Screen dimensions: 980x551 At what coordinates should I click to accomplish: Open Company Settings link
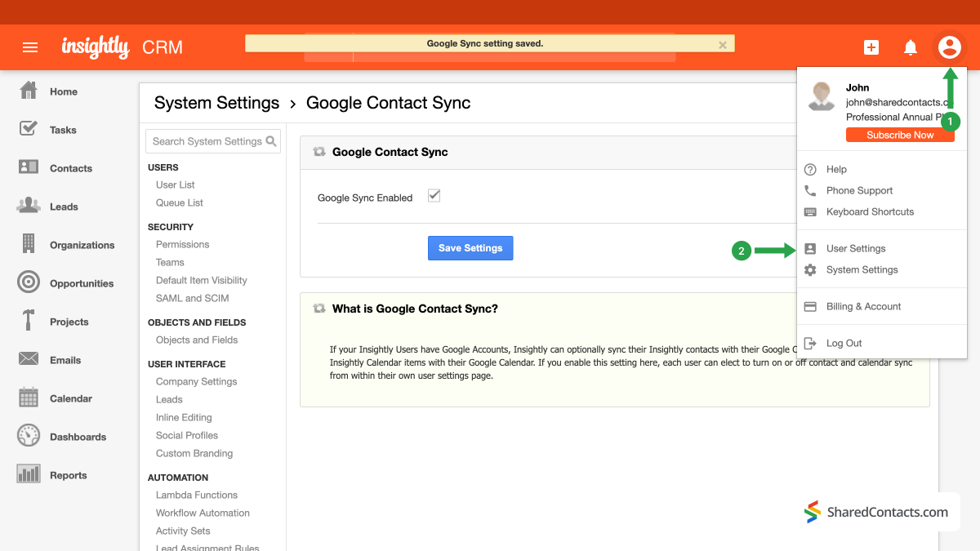(x=196, y=381)
